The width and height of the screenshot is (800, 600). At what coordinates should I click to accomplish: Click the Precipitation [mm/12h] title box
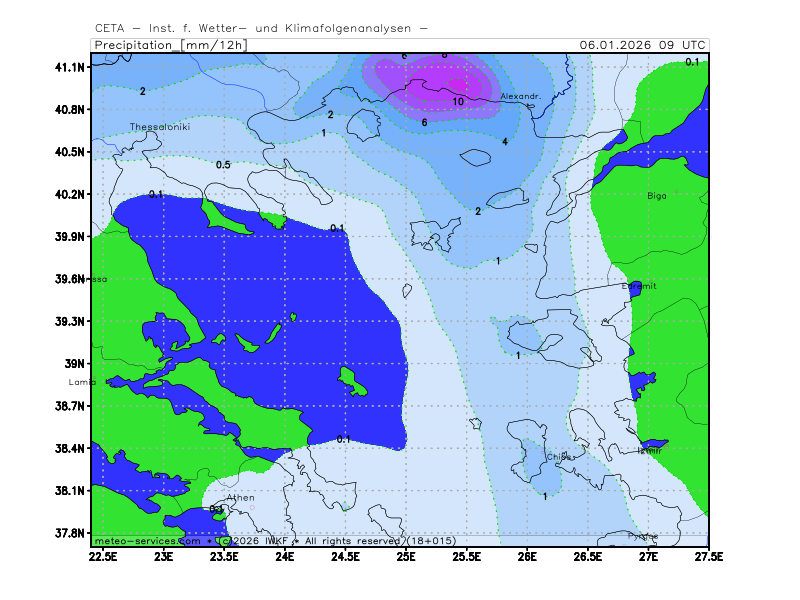170,45
